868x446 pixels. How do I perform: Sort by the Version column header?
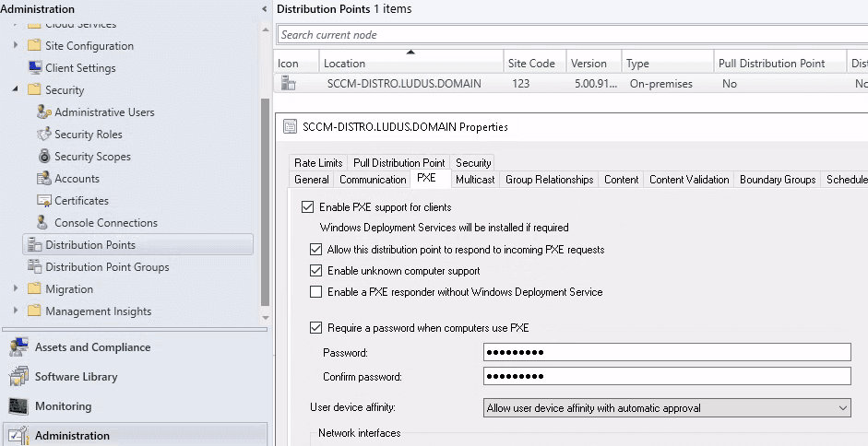(594, 63)
